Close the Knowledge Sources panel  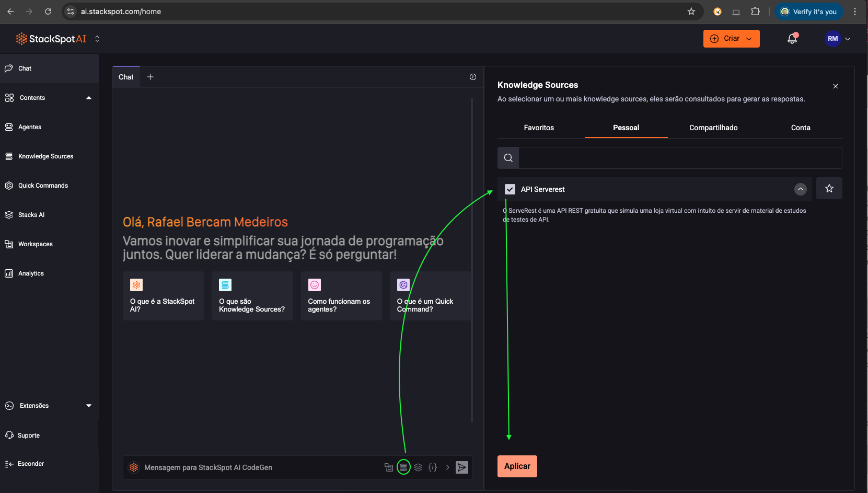coord(836,86)
